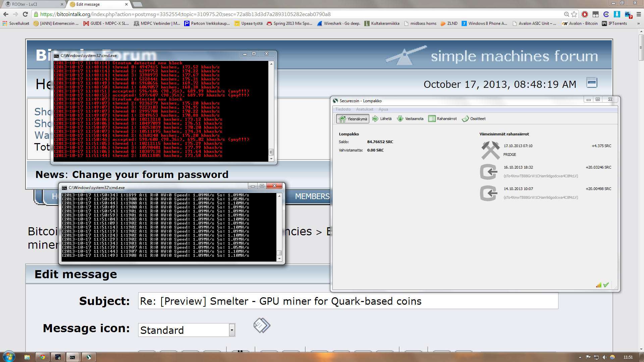
Task: Switch to the ROOter - LuCI tab
Action: (34, 4)
